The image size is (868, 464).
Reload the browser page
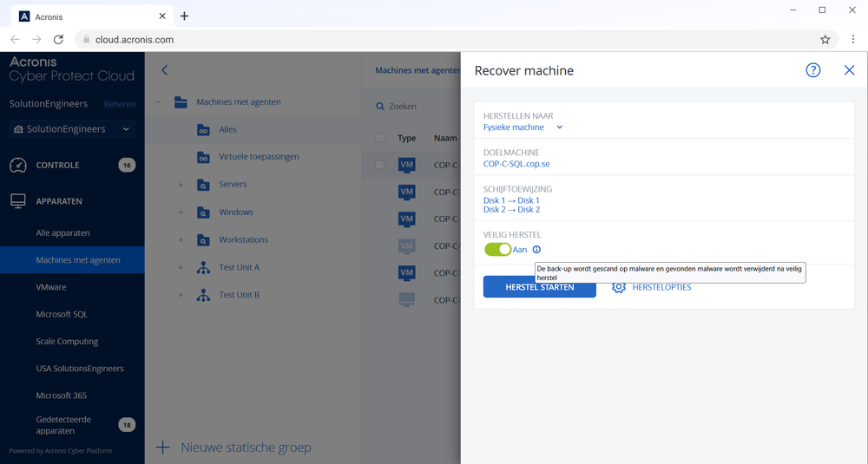tap(58, 39)
